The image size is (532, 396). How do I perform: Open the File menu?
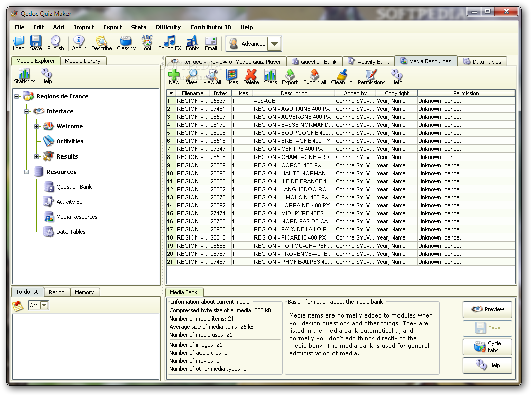[x=19, y=27]
